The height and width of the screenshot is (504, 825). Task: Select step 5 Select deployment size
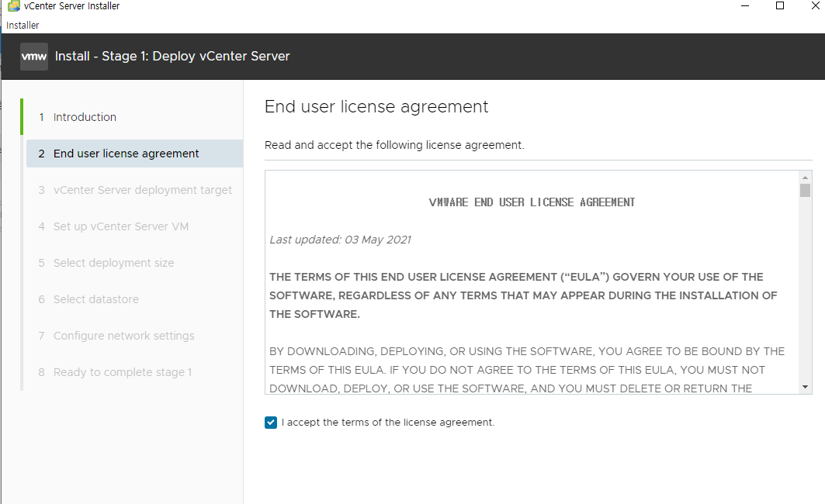coord(106,263)
